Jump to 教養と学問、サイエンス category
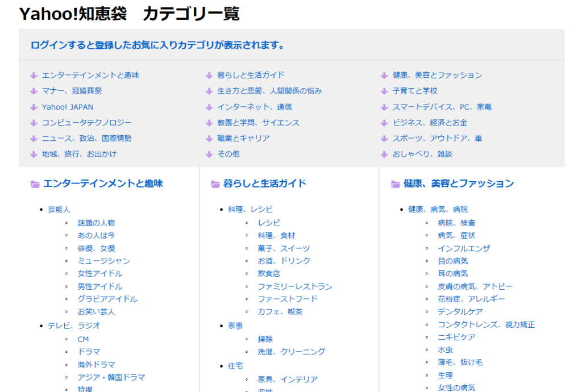The image size is (582, 392). click(259, 123)
